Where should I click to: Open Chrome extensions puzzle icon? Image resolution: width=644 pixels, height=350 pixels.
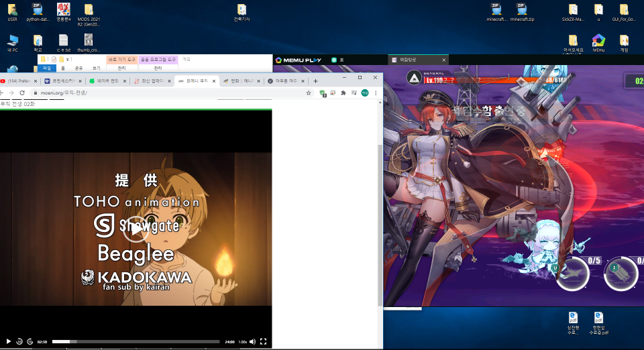[343, 93]
